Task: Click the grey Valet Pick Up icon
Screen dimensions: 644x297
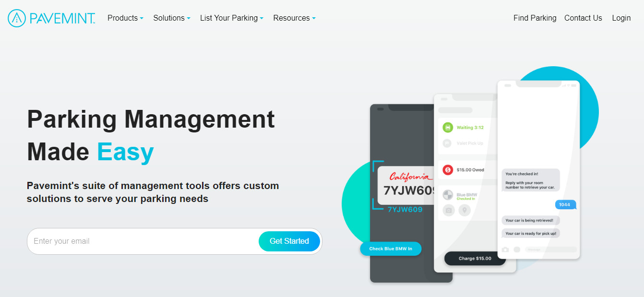Action: pyautogui.click(x=447, y=143)
